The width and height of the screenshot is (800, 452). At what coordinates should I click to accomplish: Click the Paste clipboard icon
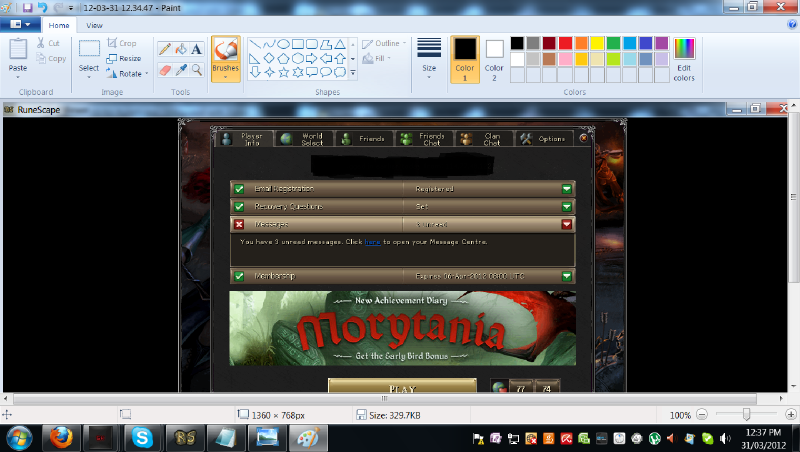(x=18, y=50)
